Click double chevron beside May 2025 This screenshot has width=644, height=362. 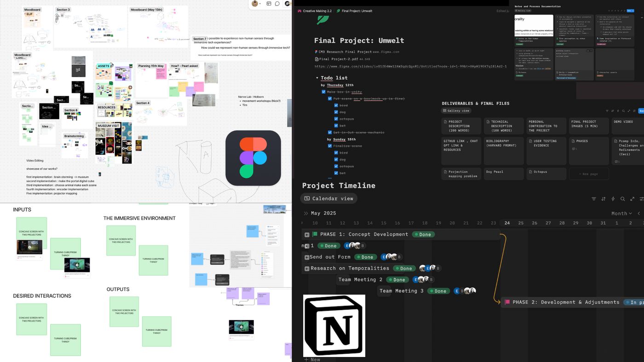point(305,213)
